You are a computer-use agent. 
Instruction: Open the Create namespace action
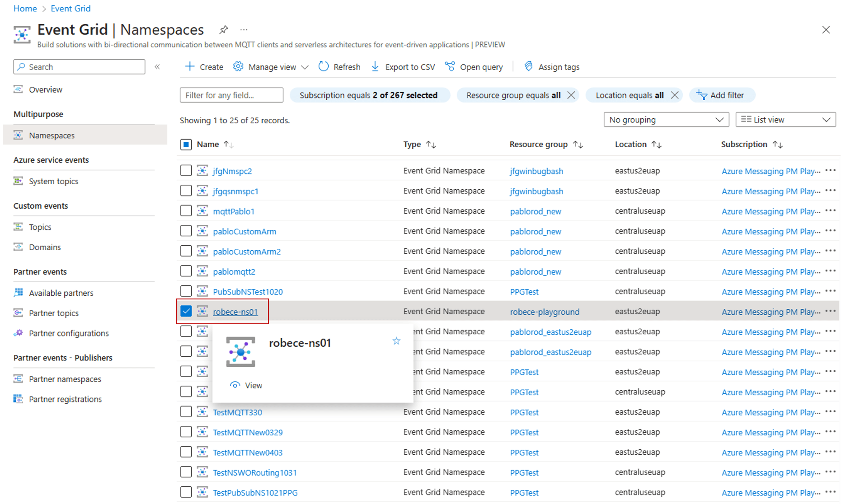tap(203, 66)
